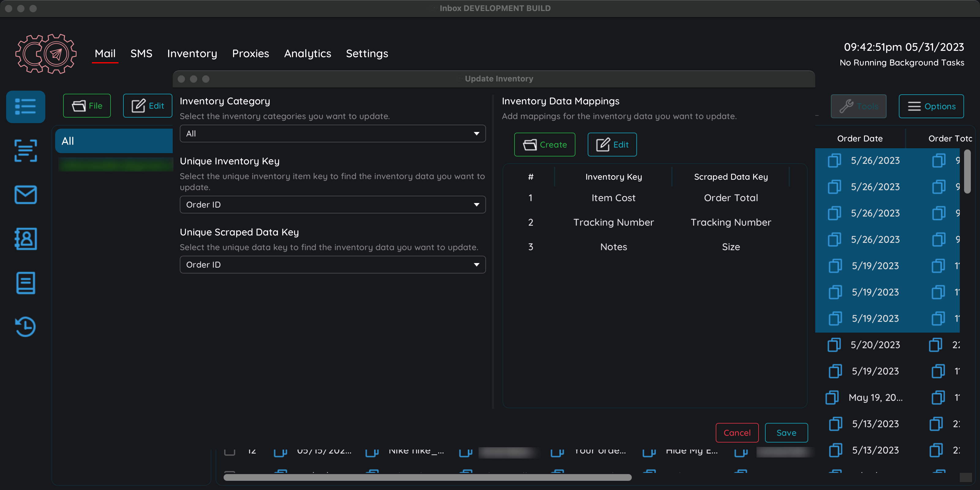Click the Scraped Data Key column header
Image resolution: width=980 pixels, height=490 pixels.
coord(731,177)
